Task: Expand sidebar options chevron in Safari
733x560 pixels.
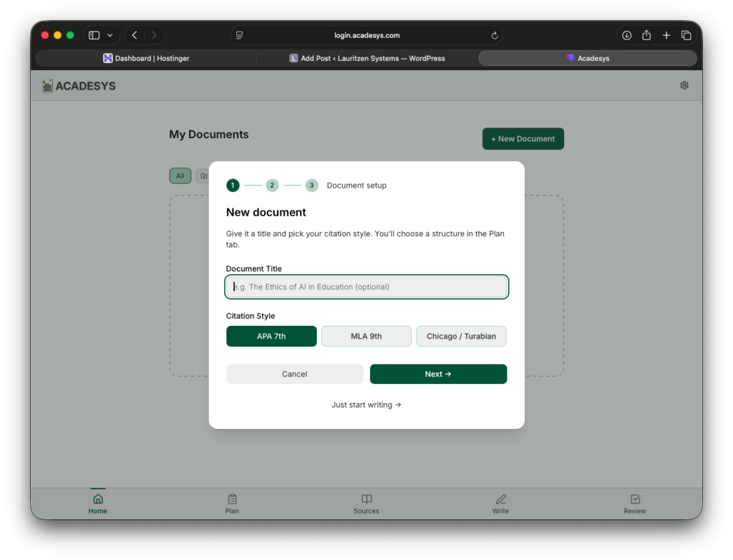Action: pyautogui.click(x=110, y=35)
